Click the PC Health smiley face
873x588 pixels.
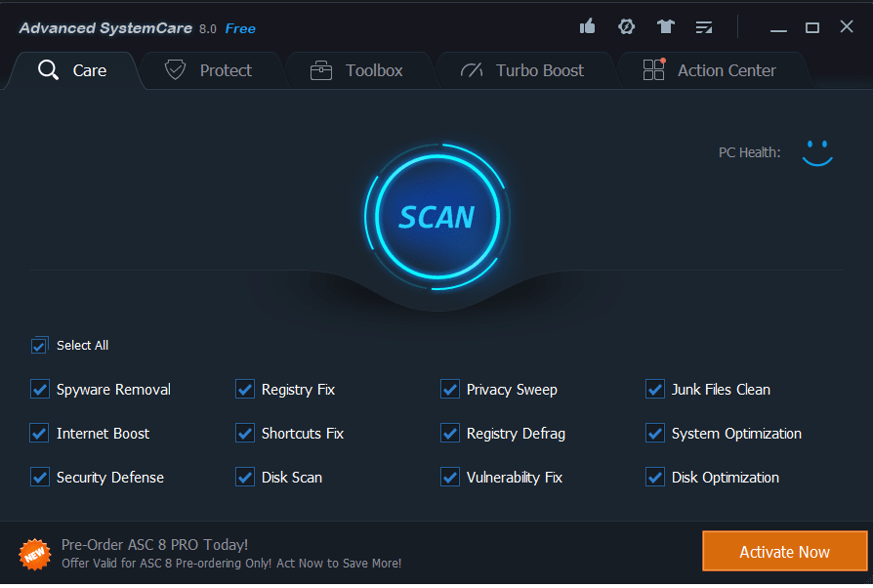point(817,152)
